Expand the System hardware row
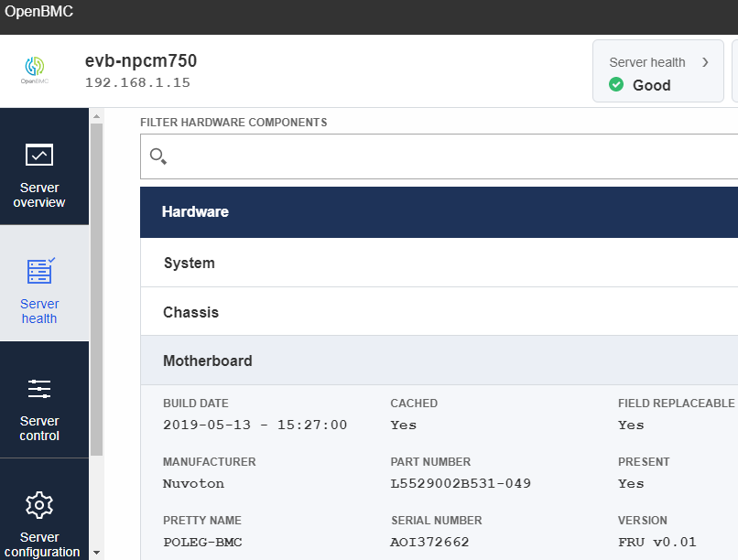The image size is (738, 560). point(439,263)
